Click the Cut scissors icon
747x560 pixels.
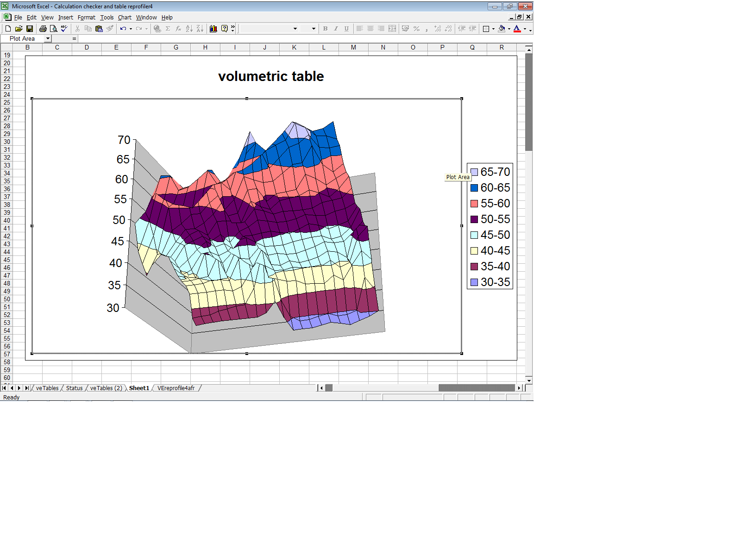(77, 29)
